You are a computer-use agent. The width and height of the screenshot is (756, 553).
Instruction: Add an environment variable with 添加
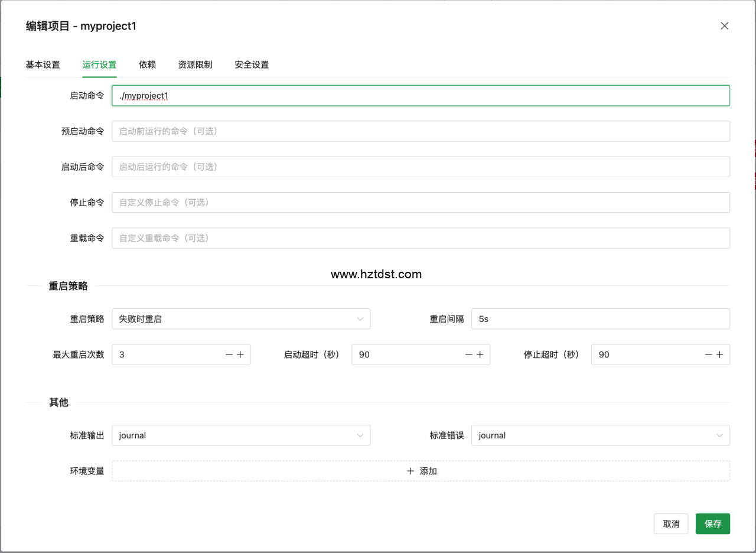(421, 471)
